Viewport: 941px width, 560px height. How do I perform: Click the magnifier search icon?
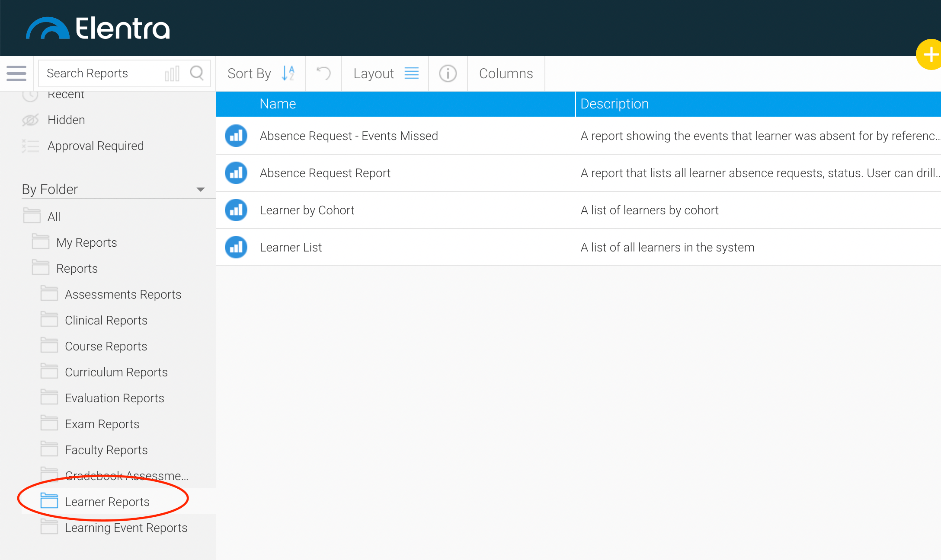pyautogui.click(x=197, y=73)
